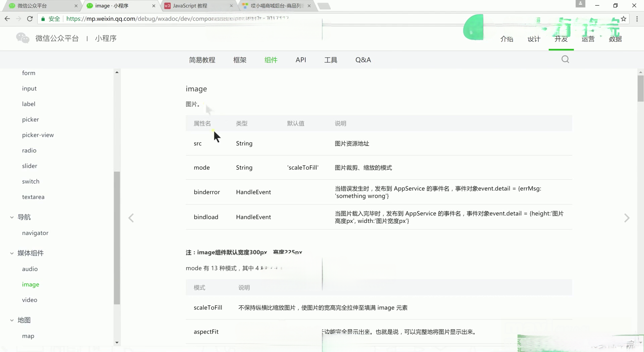Close the 商城后台 browser tab

(309, 6)
